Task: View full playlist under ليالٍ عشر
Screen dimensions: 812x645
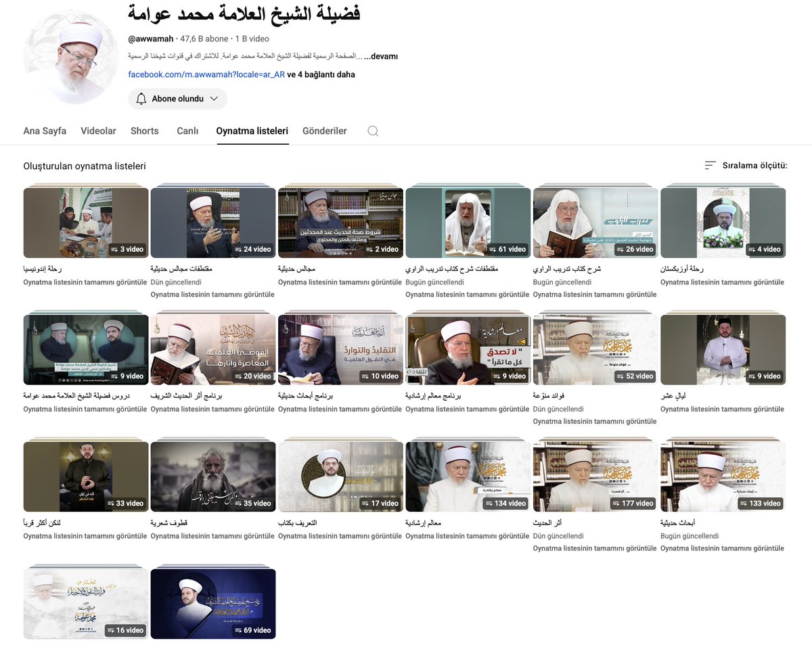Action: click(722, 409)
